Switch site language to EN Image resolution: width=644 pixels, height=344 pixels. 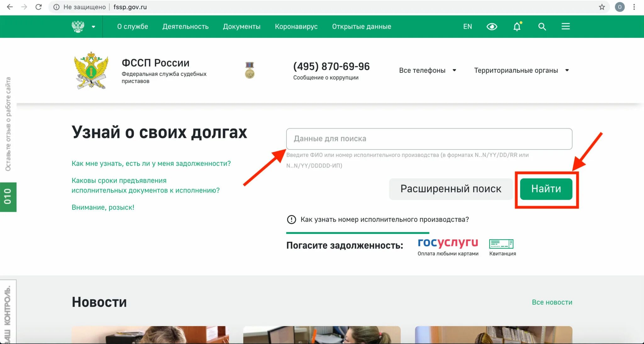pyautogui.click(x=467, y=26)
